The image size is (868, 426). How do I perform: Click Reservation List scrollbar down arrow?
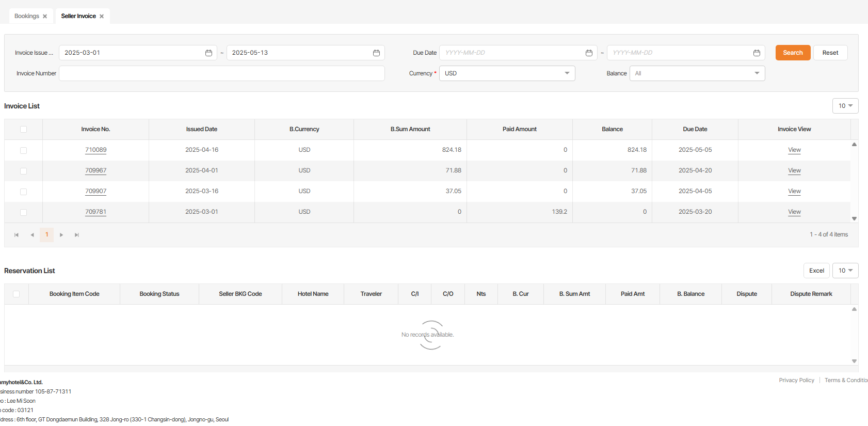[854, 361]
